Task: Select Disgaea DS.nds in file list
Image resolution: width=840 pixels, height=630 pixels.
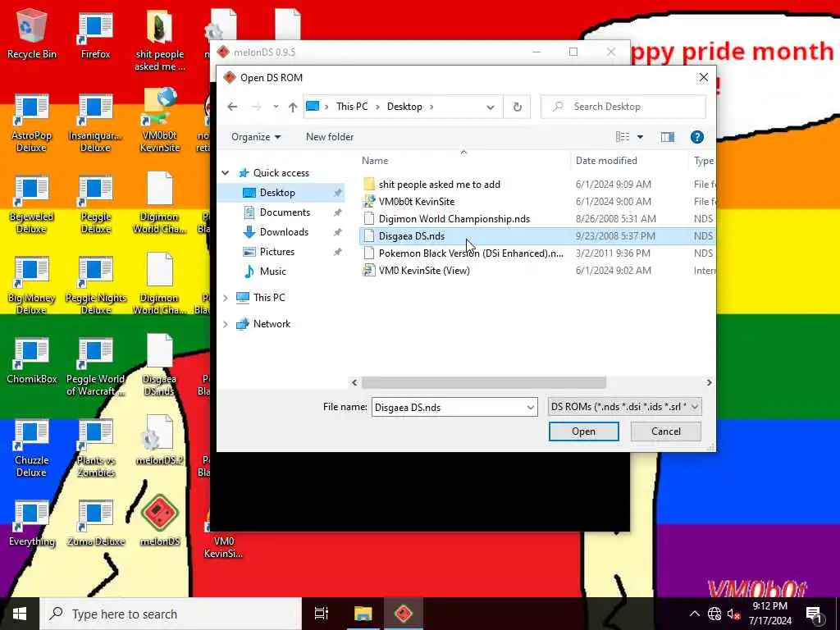Action: coord(536,236)
